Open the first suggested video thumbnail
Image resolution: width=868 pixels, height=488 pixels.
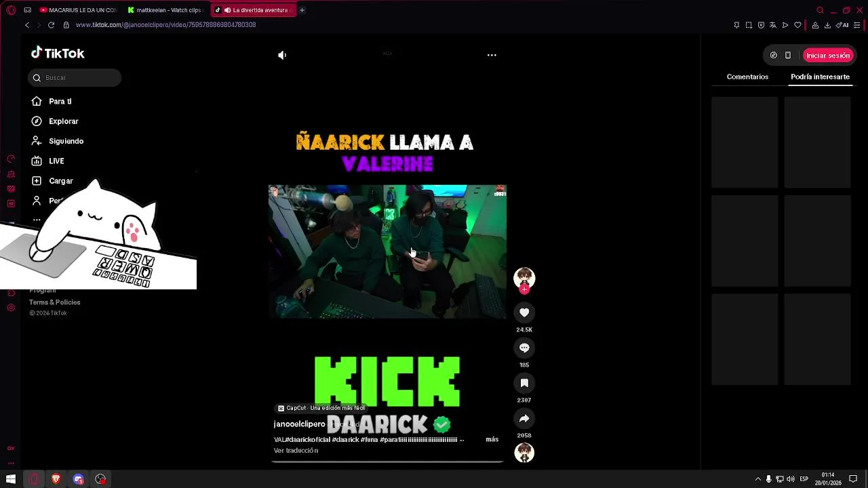(x=745, y=142)
